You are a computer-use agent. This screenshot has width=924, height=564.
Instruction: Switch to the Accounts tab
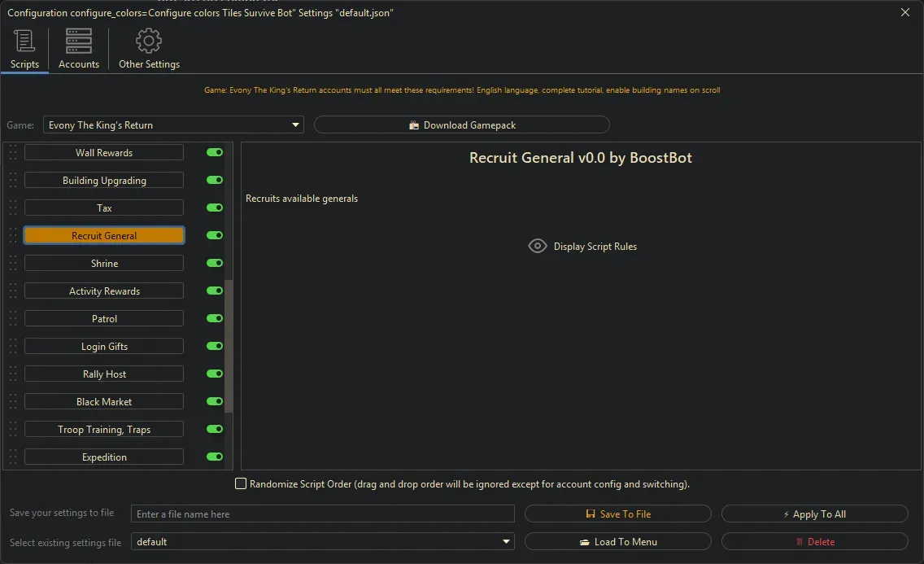click(x=78, y=49)
